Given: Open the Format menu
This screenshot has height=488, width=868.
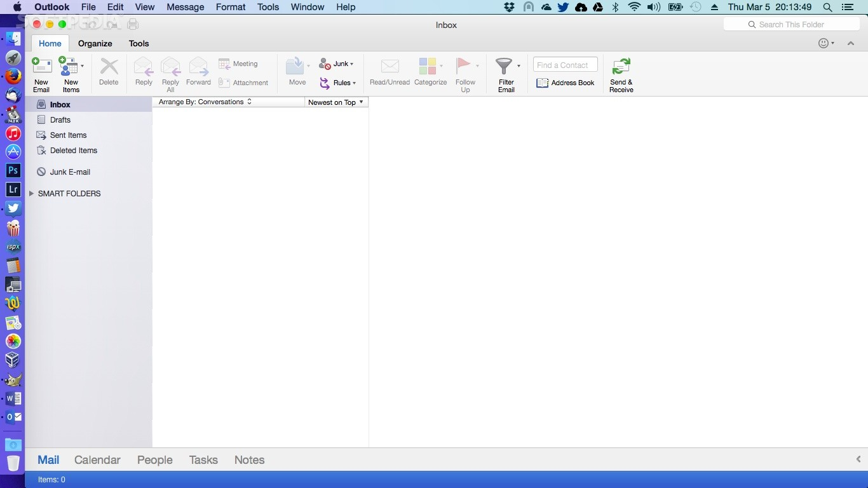Looking at the screenshot, I should pyautogui.click(x=231, y=7).
